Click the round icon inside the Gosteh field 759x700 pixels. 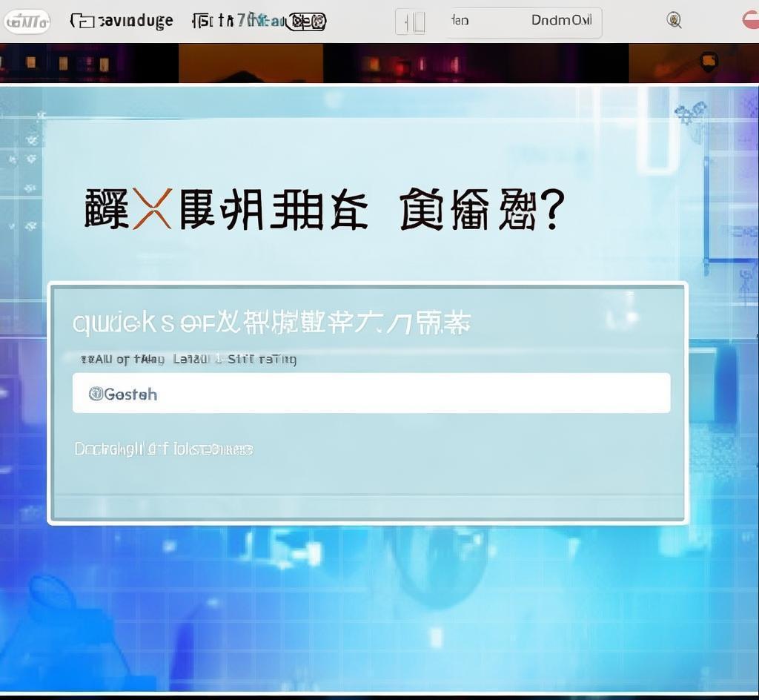point(96,394)
